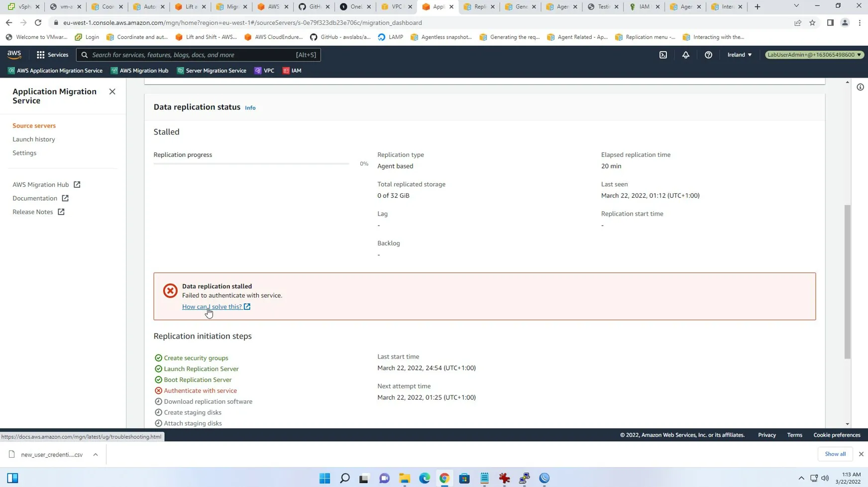Open the VPC shortcut in favorites bar
Screen dimensions: 868x487
(x=264, y=71)
